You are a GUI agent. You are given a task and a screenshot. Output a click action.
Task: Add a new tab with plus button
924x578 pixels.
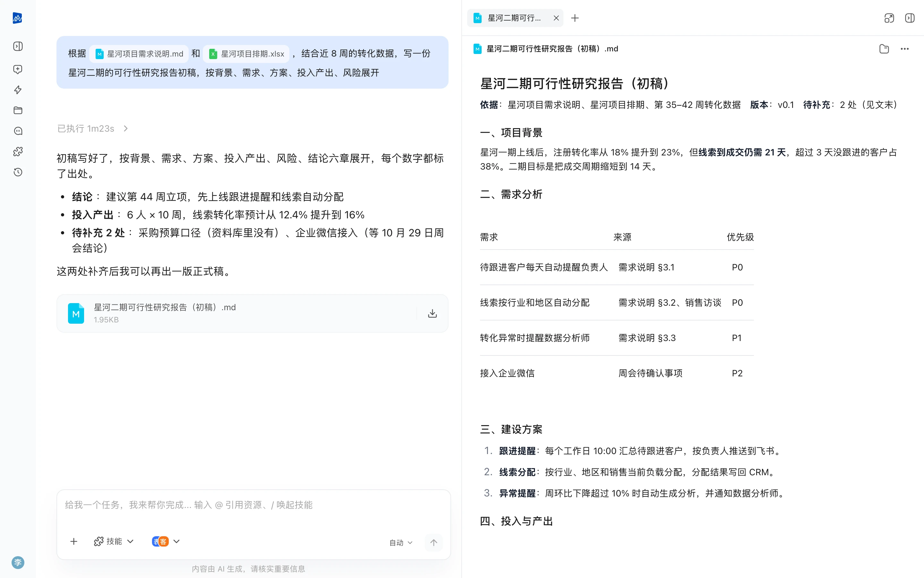pyautogui.click(x=575, y=18)
